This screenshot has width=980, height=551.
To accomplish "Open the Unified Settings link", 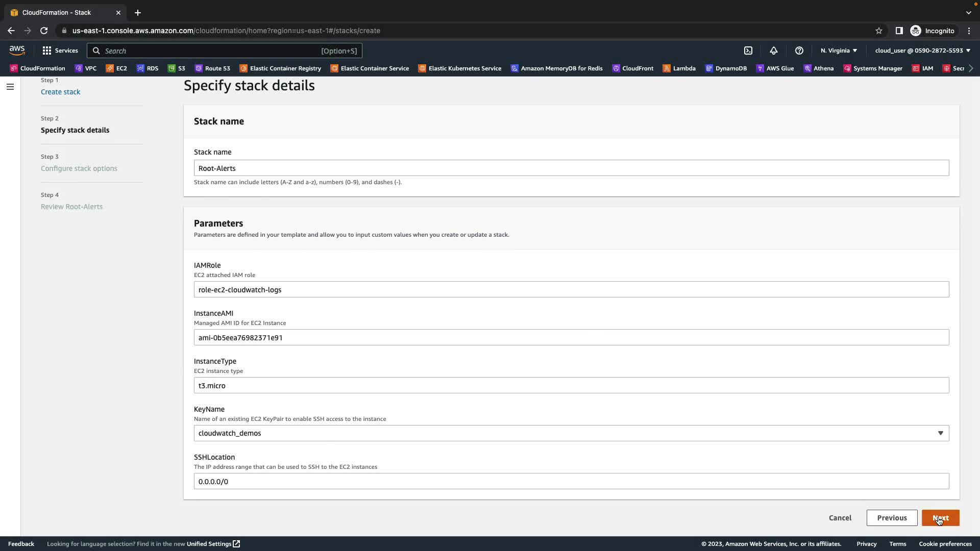I will 213,544.
